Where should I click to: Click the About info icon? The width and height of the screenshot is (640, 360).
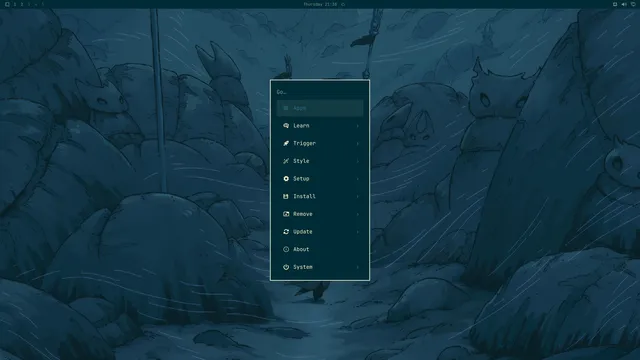[x=286, y=249]
